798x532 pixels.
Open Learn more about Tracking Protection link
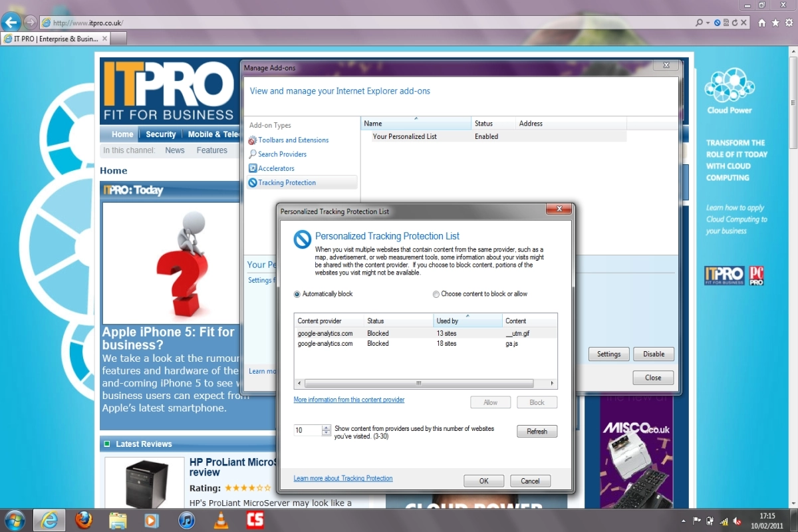(x=343, y=479)
